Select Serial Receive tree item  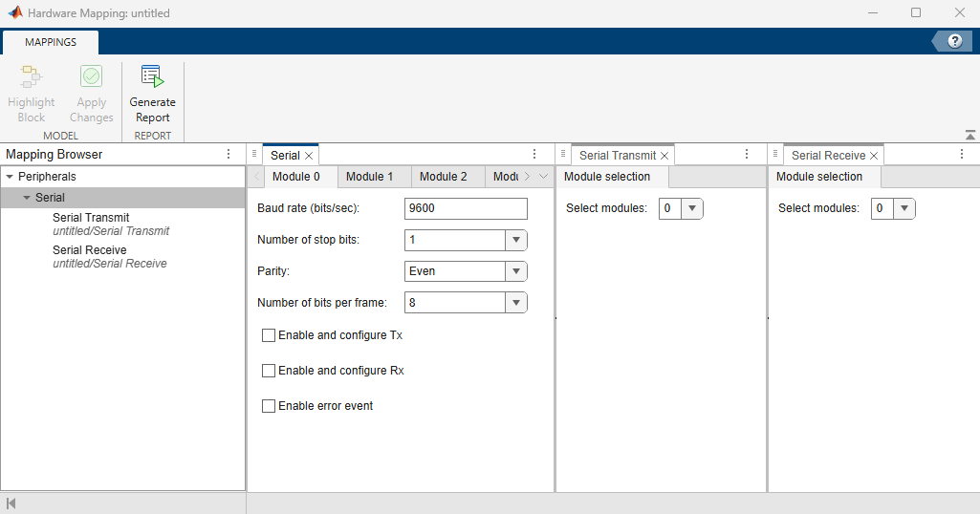coord(89,249)
